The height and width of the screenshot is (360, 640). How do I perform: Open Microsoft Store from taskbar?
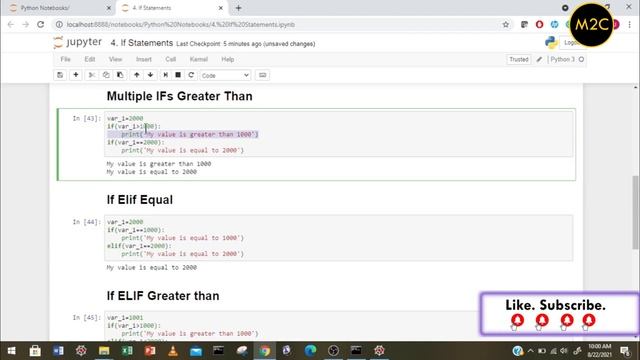(35, 351)
